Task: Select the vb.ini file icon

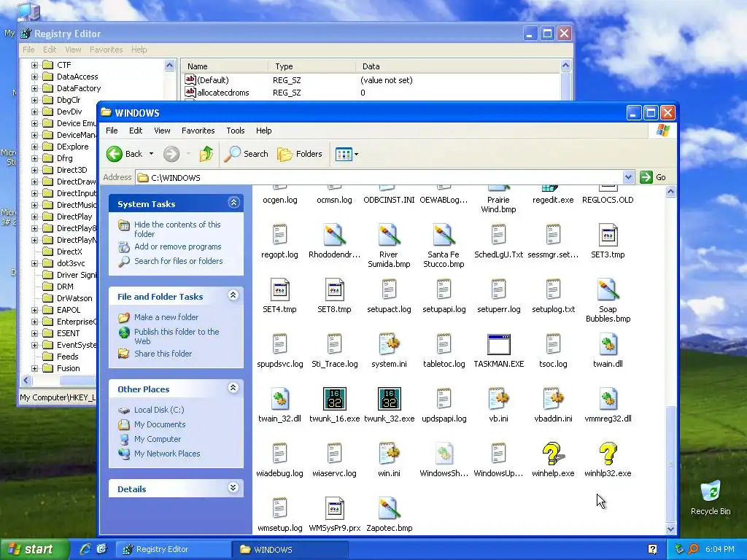Action: (499, 399)
